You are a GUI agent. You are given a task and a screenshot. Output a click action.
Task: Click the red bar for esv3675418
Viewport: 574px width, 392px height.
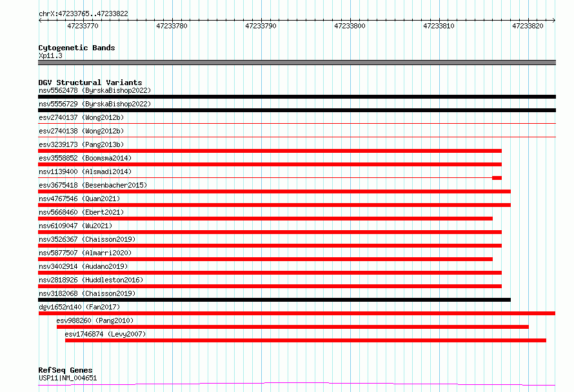(274, 191)
